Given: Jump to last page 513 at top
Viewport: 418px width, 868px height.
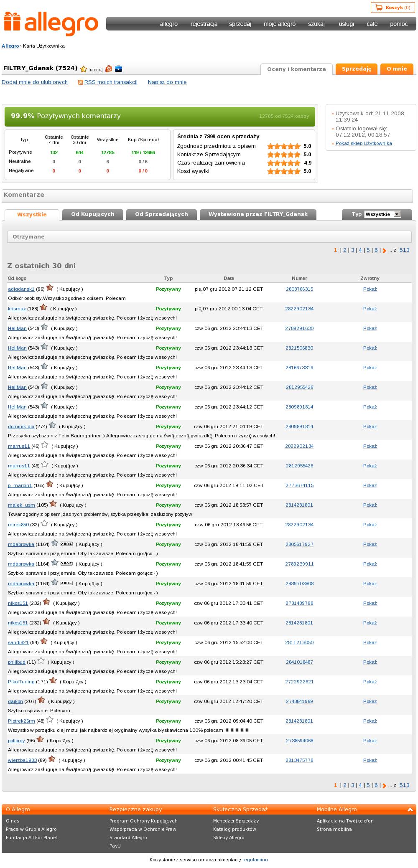Looking at the screenshot, I should click(x=404, y=250).
